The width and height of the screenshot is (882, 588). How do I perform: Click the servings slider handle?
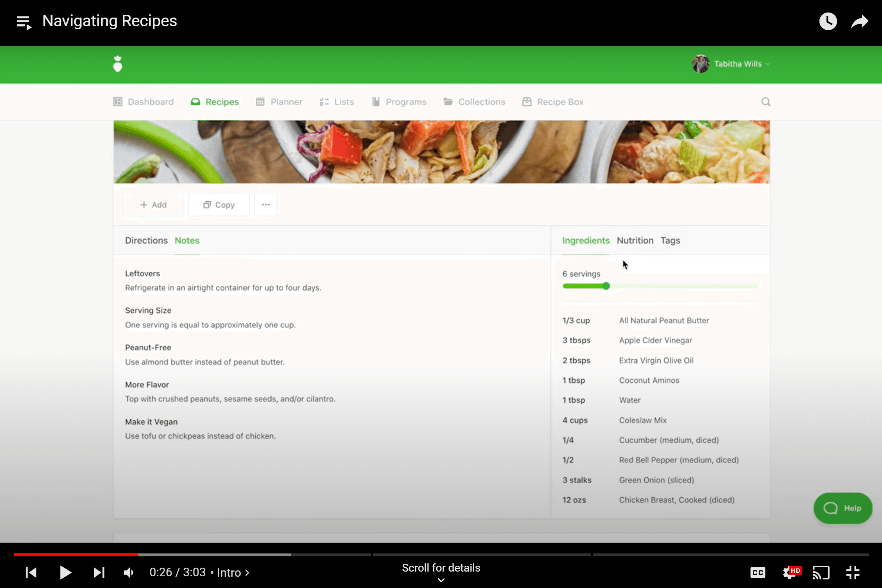606,286
